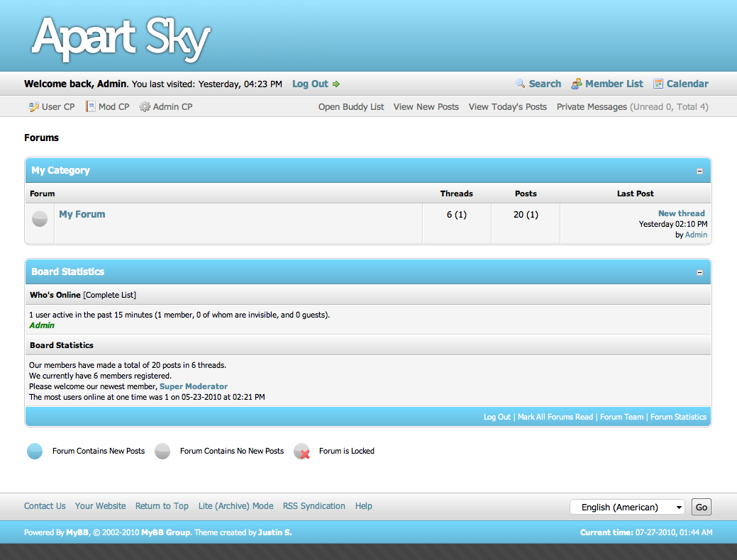Click the User CP icon
The image size is (737, 560).
pos(33,107)
